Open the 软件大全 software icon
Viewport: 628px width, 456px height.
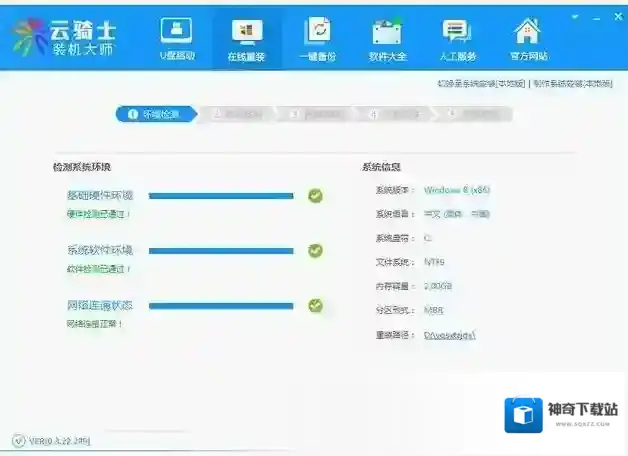(387, 37)
